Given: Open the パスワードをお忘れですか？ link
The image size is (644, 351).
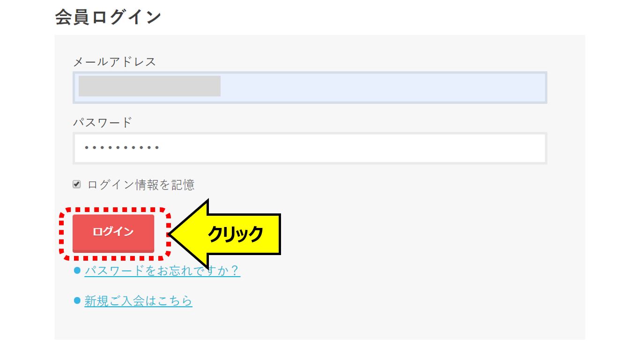Looking at the screenshot, I should click(x=162, y=271).
